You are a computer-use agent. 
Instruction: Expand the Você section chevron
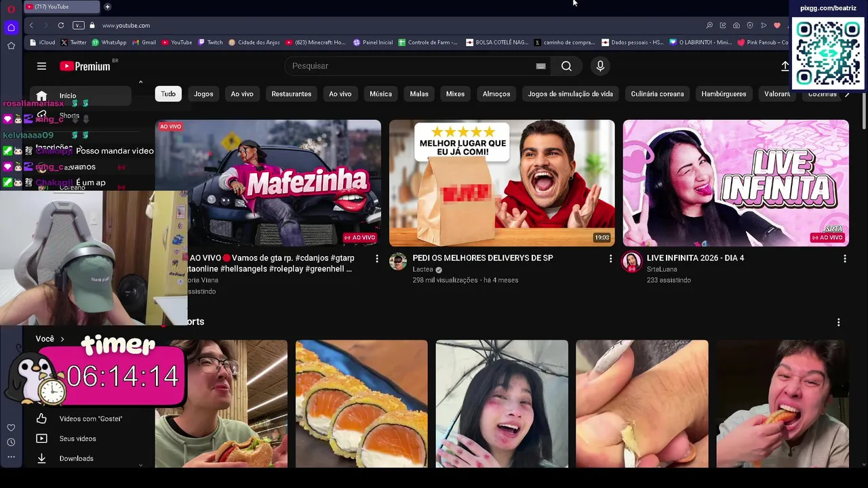coord(62,339)
